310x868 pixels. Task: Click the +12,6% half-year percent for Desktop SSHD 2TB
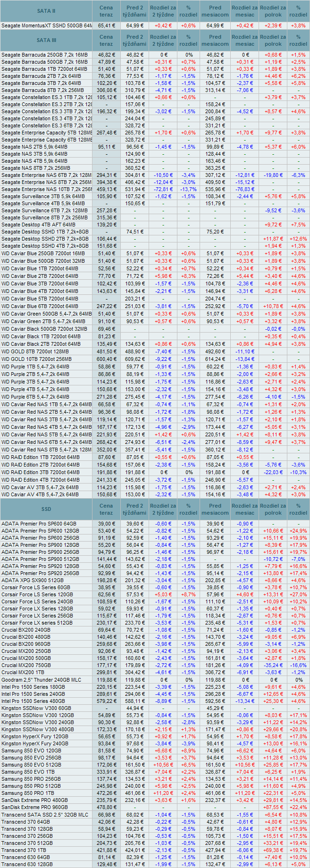pyautogui.click(x=298, y=239)
